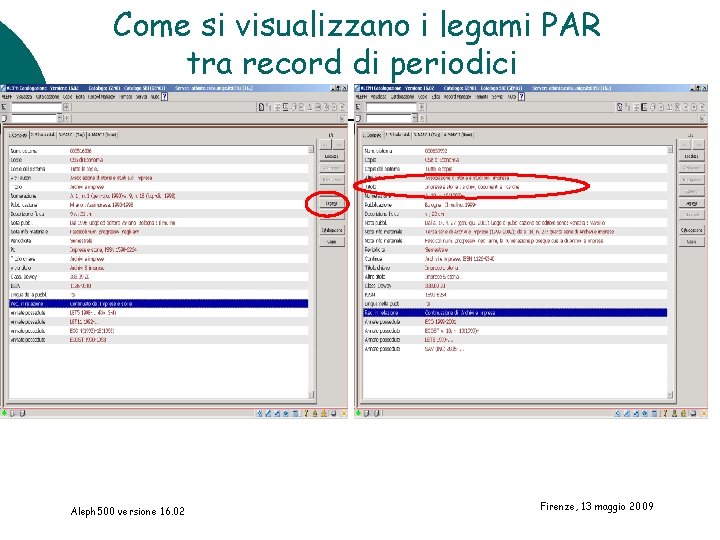The image size is (720, 540).
Task: Click the up arrow of the left window's record scrollbar
Action: [x=311, y=150]
